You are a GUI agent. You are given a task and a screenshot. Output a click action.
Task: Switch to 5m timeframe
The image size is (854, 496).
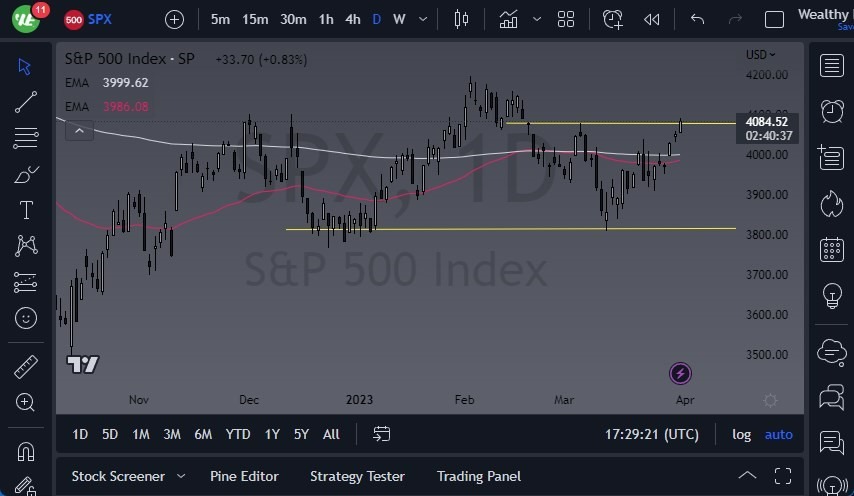220,20
